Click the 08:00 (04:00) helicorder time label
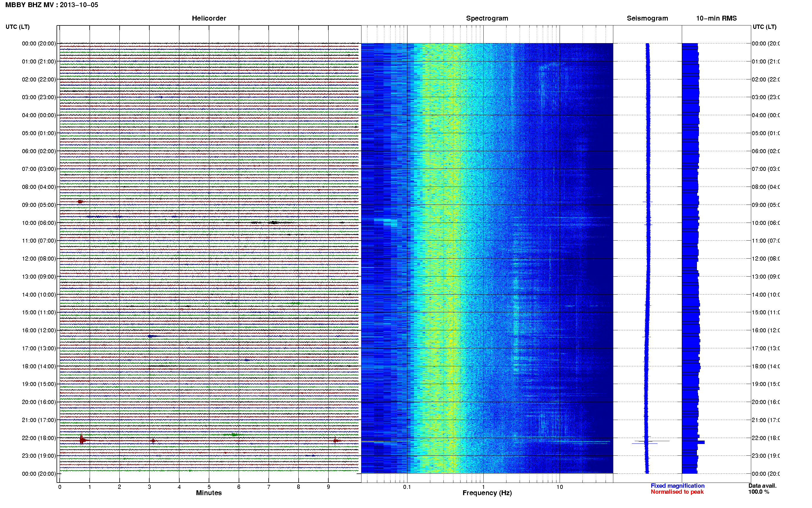The image size is (812, 508). pos(39,187)
